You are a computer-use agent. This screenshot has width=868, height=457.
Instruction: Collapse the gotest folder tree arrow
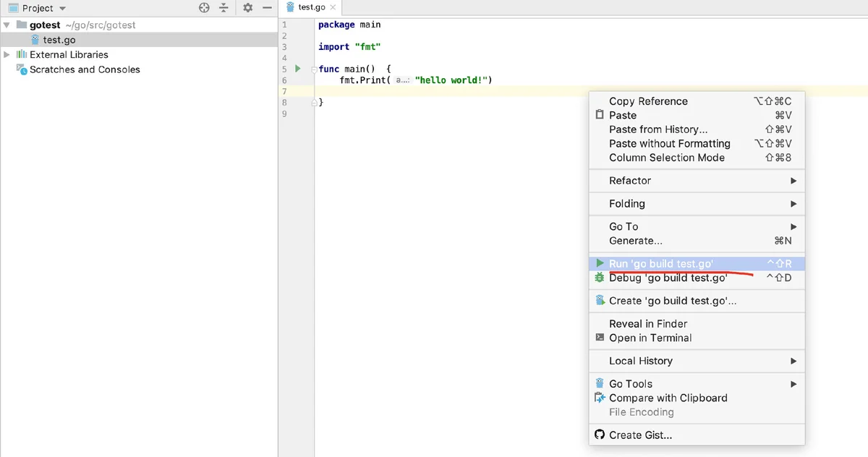pos(7,25)
